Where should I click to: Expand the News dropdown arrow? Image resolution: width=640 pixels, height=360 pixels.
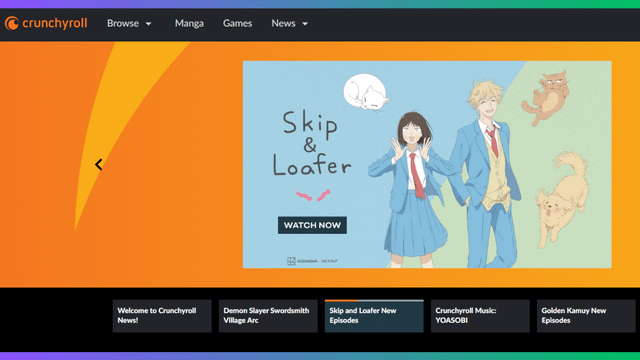(305, 24)
